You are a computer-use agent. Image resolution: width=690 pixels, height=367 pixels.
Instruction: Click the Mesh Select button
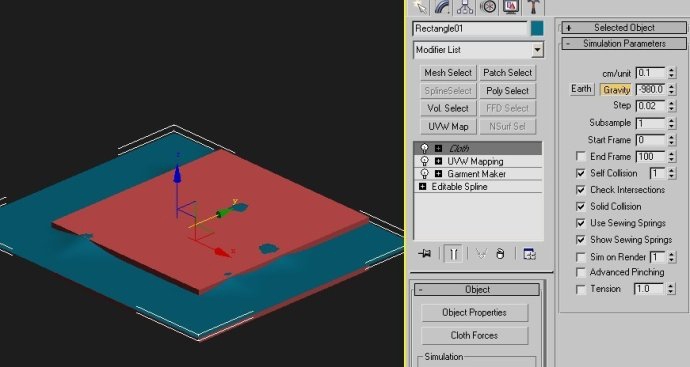[448, 73]
